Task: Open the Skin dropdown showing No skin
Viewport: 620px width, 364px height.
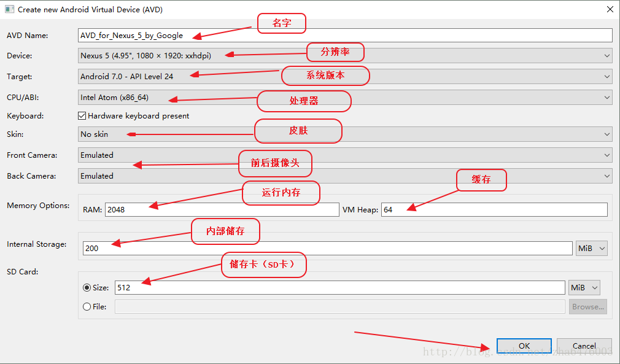Action: coord(345,134)
